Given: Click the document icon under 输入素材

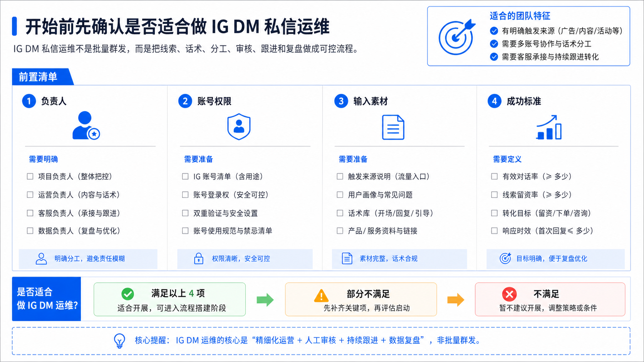Looking at the screenshot, I should (x=393, y=127).
